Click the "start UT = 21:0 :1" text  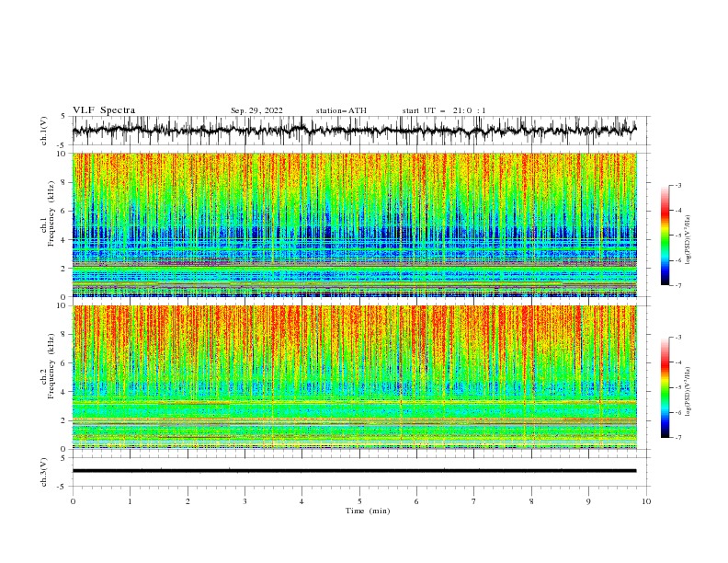[x=444, y=110]
